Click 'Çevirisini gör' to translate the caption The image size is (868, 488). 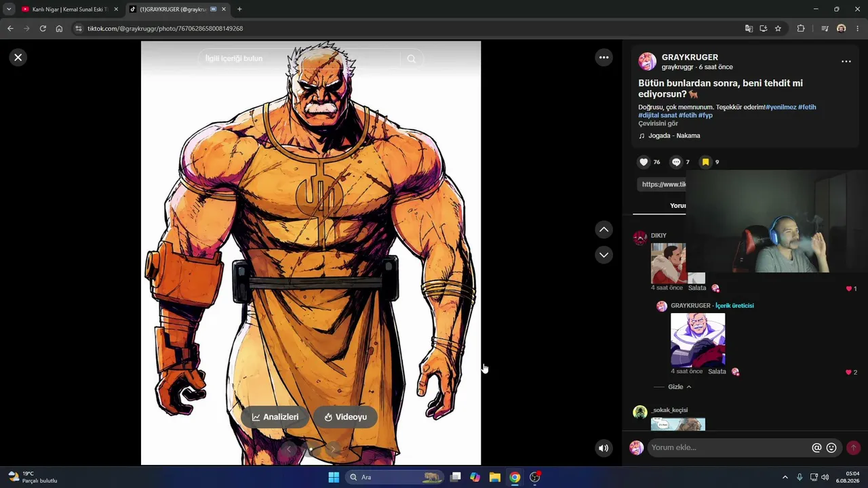point(658,123)
